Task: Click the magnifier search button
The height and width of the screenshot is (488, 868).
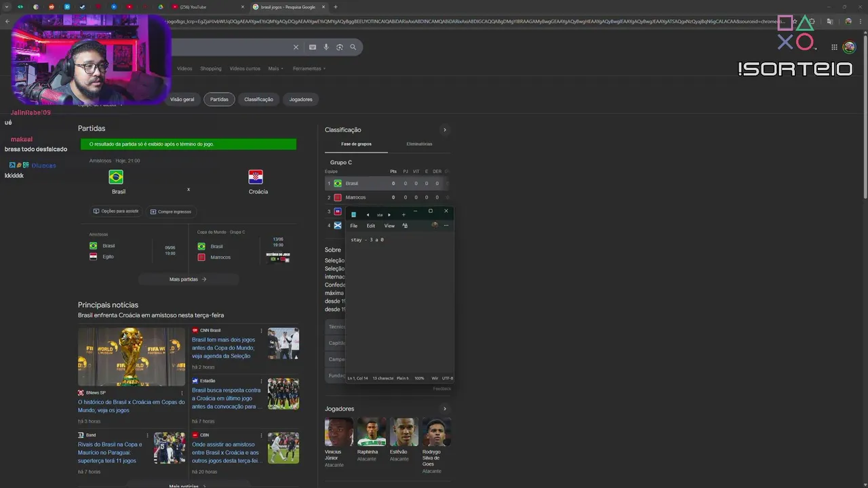Action: pos(353,47)
